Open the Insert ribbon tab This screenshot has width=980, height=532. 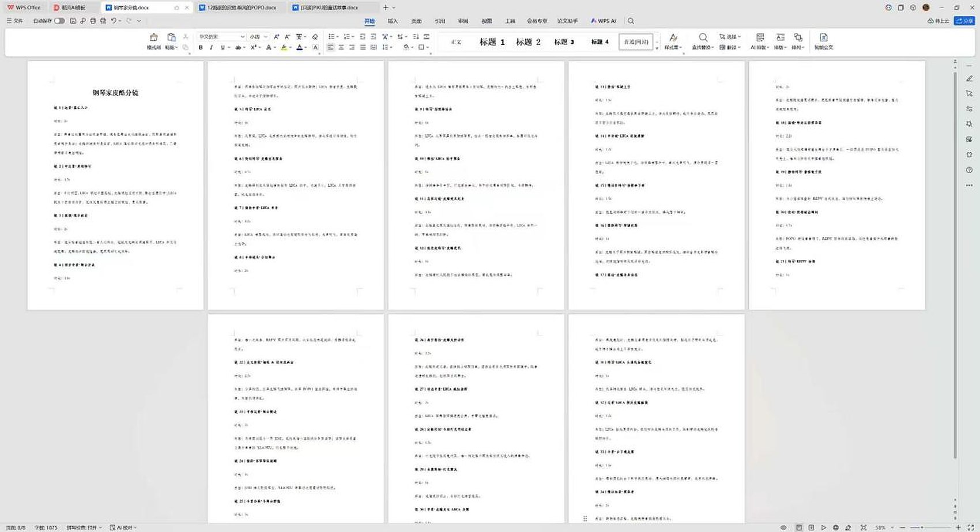point(393,21)
